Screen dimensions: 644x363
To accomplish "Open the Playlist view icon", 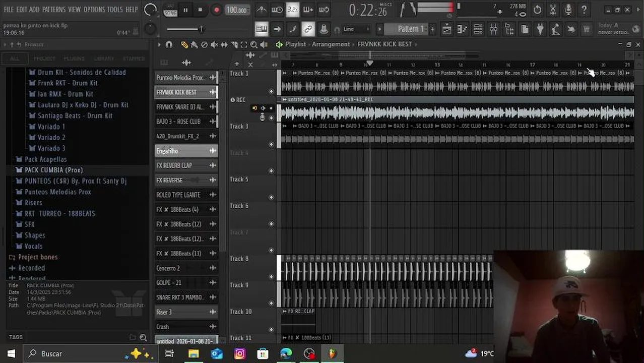I will (x=446, y=29).
